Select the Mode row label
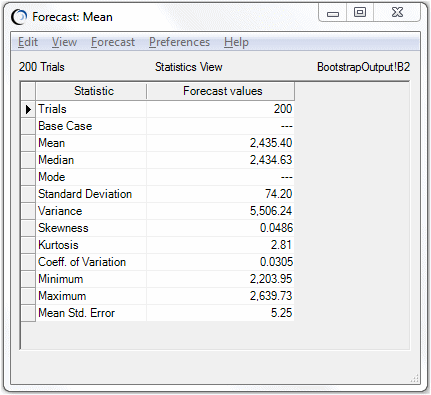Viewport: 431px width, 395px height. pos(52,177)
